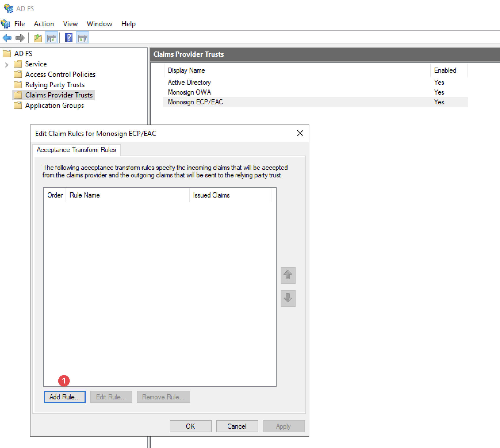The height and width of the screenshot is (448, 500).
Task: Sort by Display Name column header
Action: coord(186,70)
